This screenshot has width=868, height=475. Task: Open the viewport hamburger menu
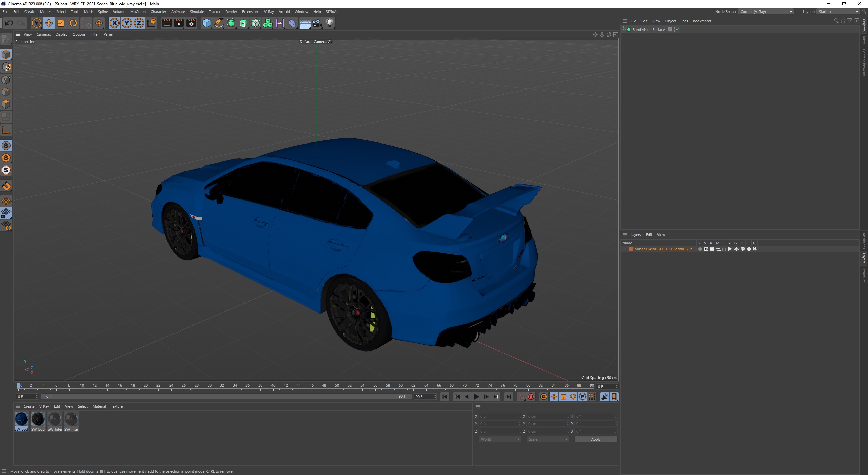click(x=18, y=34)
